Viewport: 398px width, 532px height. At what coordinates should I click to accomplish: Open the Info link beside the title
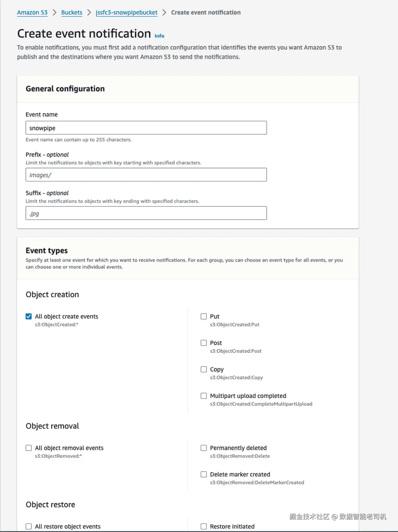pyautogui.click(x=159, y=36)
